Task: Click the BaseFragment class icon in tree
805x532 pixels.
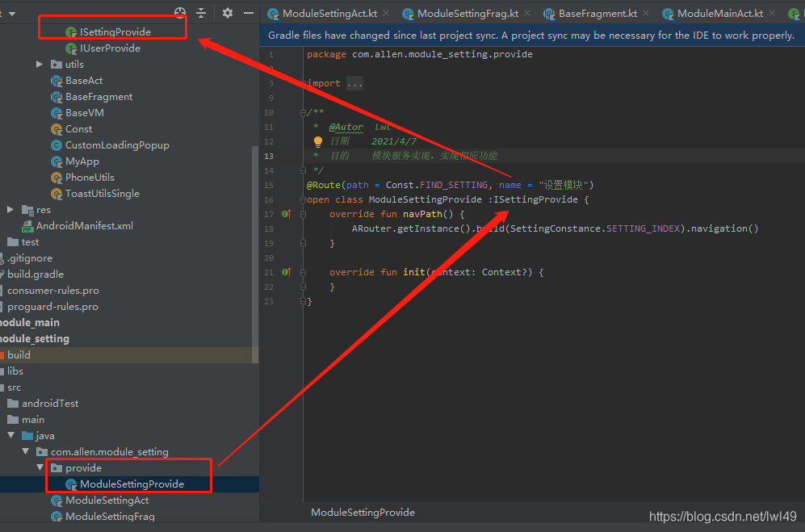Action: (x=57, y=97)
